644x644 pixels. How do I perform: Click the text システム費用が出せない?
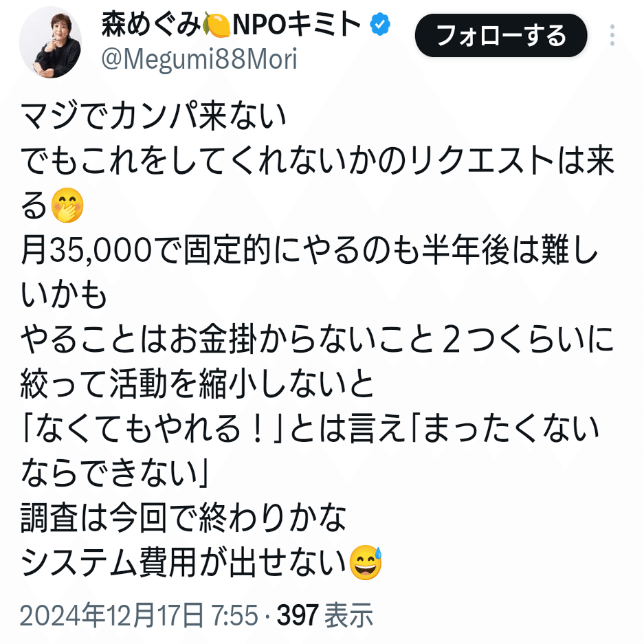coord(184,562)
